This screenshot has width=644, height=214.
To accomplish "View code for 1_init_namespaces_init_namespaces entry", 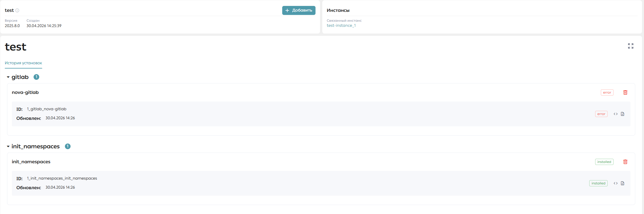I will tap(615, 183).
